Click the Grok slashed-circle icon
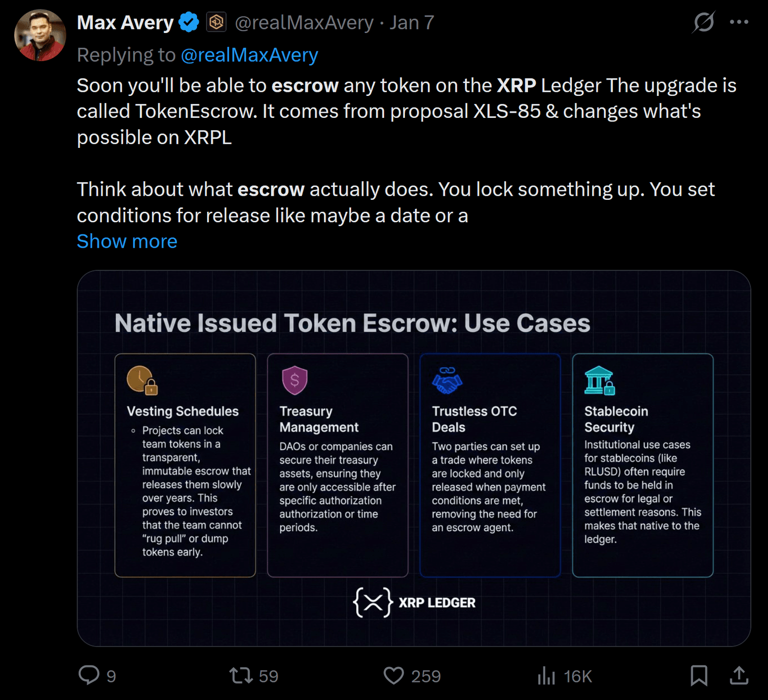This screenshot has width=768, height=700. tap(704, 22)
